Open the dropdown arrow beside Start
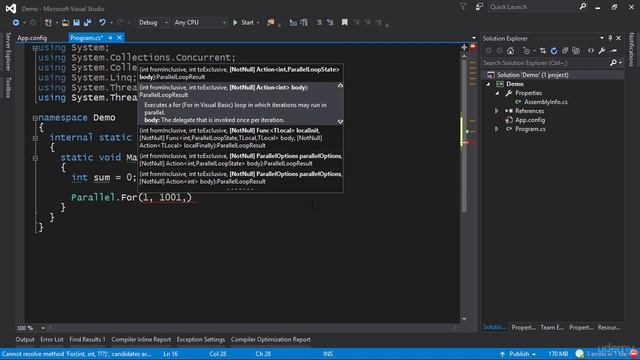Screen dimensions: 640x360 [258, 23]
